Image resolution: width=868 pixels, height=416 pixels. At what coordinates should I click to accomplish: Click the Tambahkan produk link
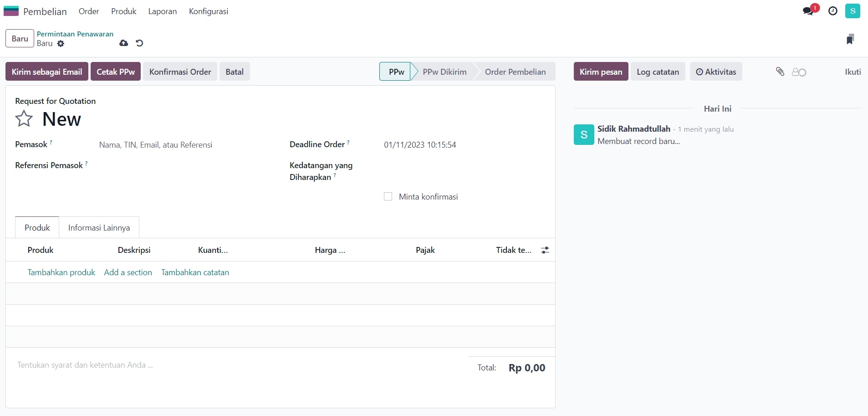[x=61, y=272]
